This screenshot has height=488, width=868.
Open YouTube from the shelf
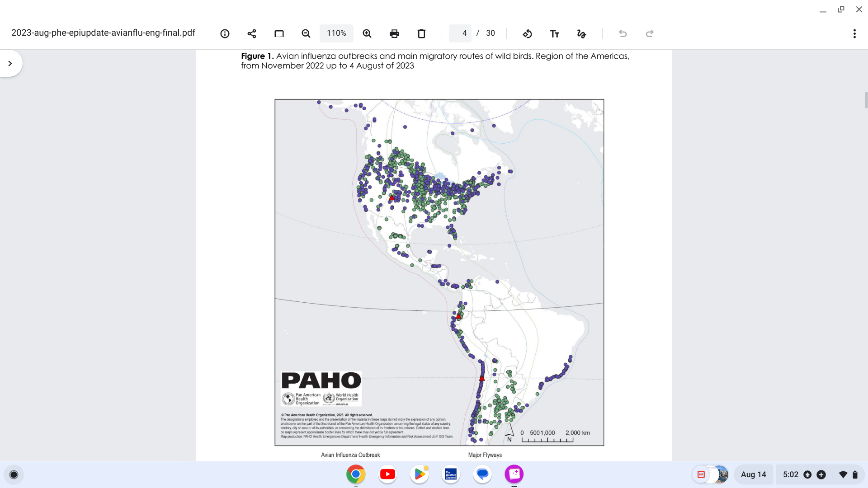point(387,474)
